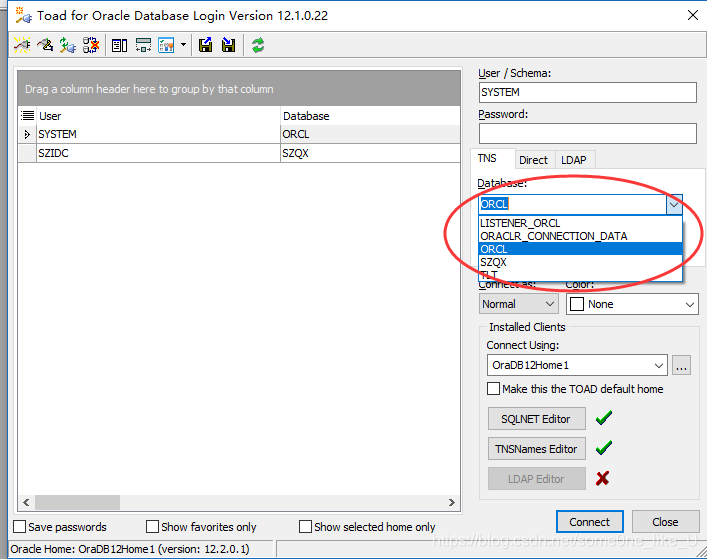Sort by the User column header

tap(158, 116)
